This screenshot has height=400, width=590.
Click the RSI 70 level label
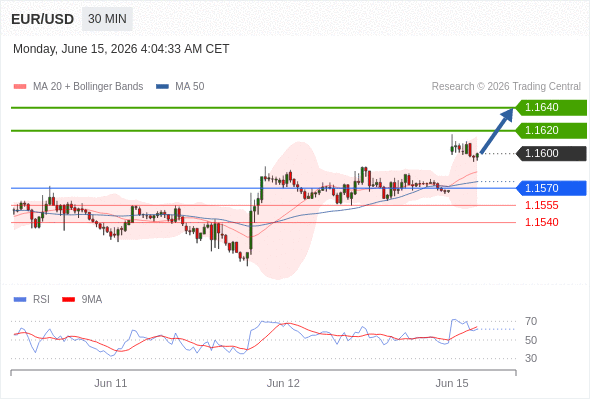click(531, 322)
